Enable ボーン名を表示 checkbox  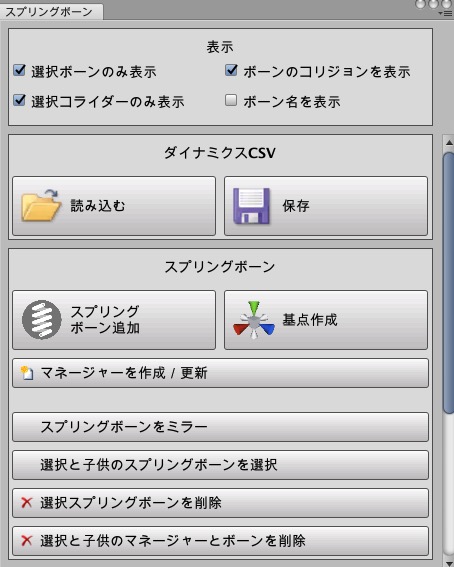tap(231, 100)
